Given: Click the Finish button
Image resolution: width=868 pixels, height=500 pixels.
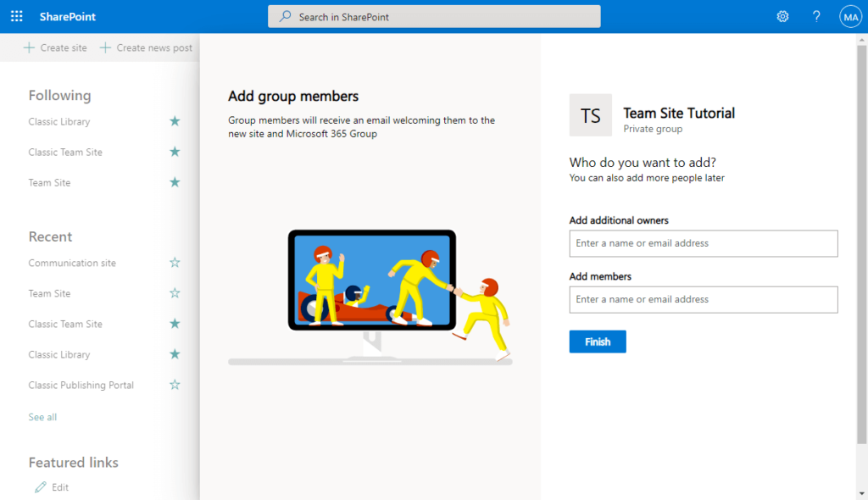Looking at the screenshot, I should [x=598, y=342].
